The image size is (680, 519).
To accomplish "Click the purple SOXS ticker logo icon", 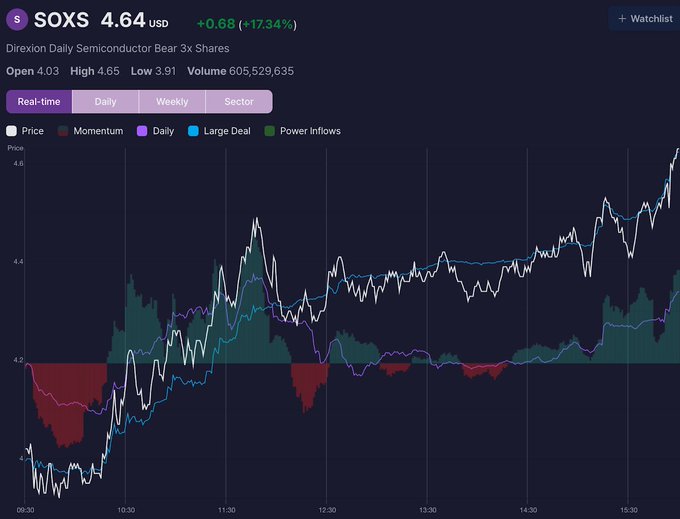I will 17,20.
